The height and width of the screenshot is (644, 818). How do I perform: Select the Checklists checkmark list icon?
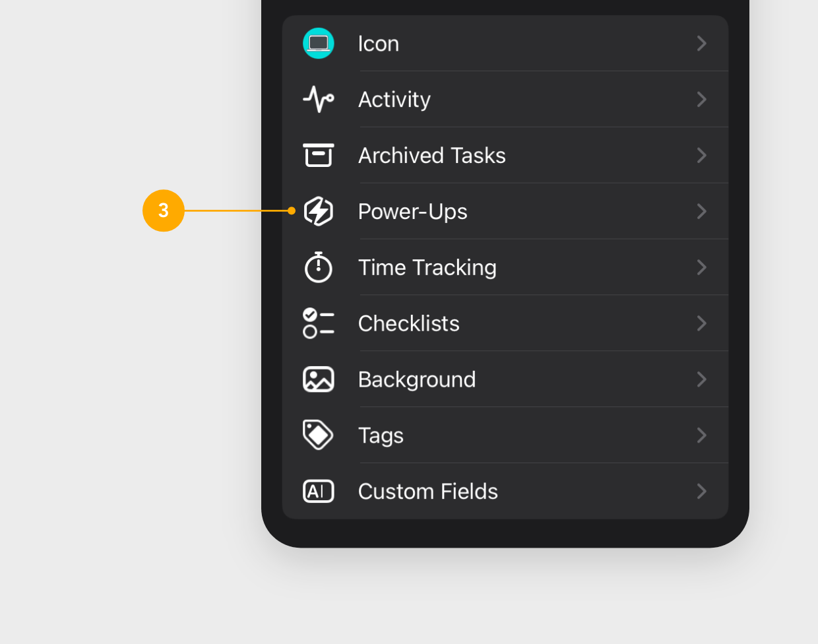pyautogui.click(x=319, y=323)
